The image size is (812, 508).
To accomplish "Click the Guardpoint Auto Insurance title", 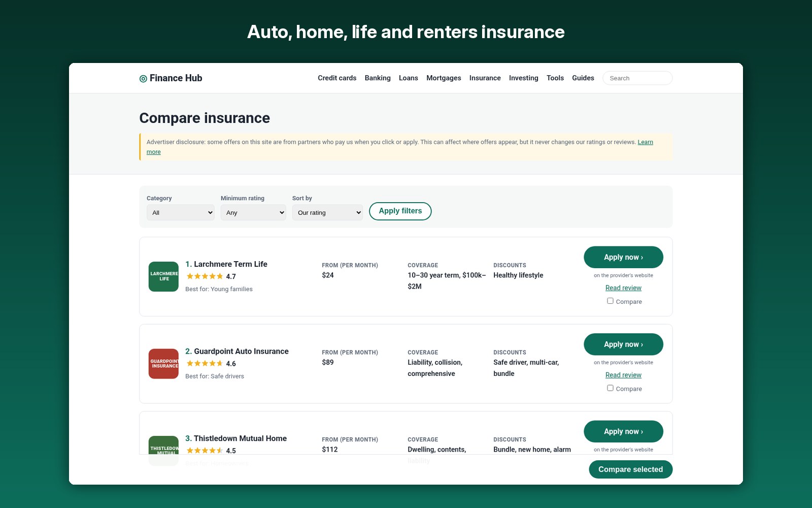I will coord(241,352).
